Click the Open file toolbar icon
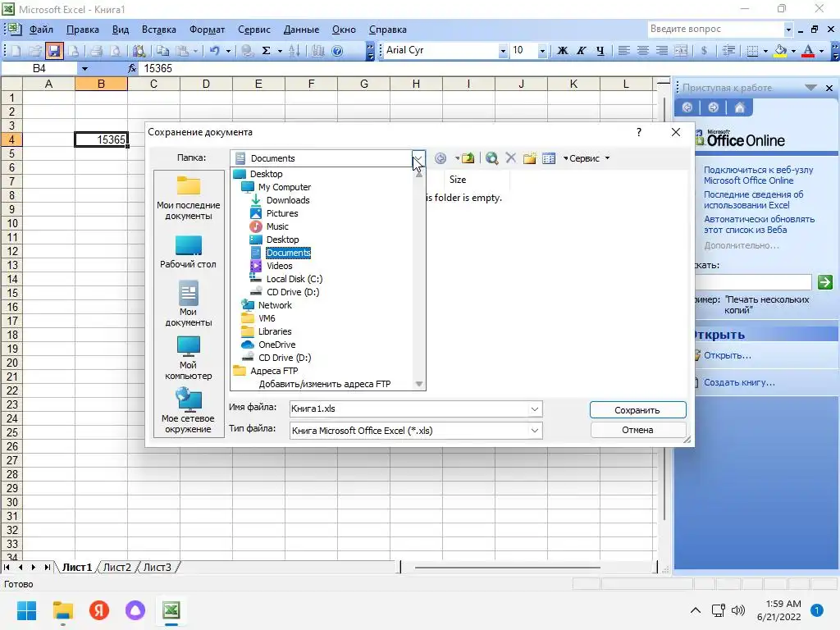This screenshot has height=630, width=840. pyautogui.click(x=34, y=50)
